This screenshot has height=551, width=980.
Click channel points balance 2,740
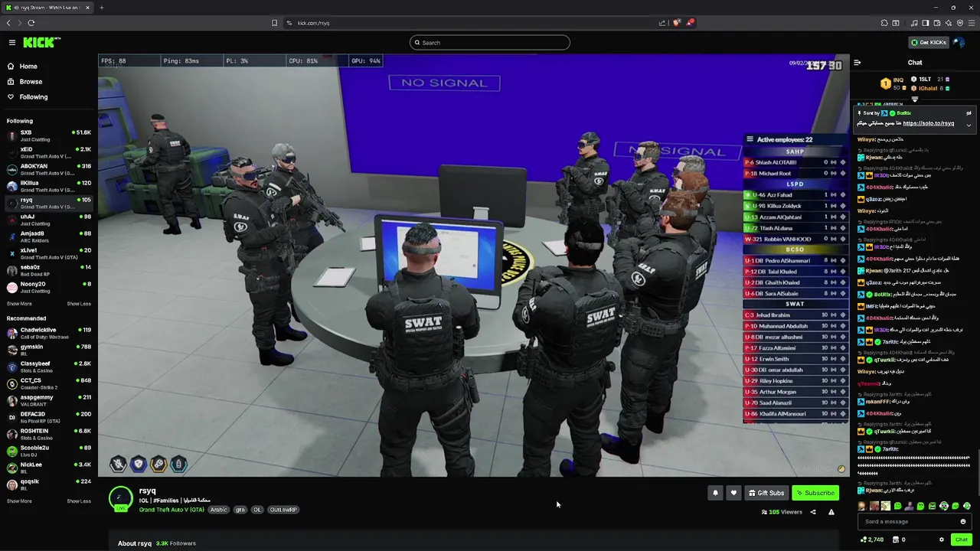point(872,540)
